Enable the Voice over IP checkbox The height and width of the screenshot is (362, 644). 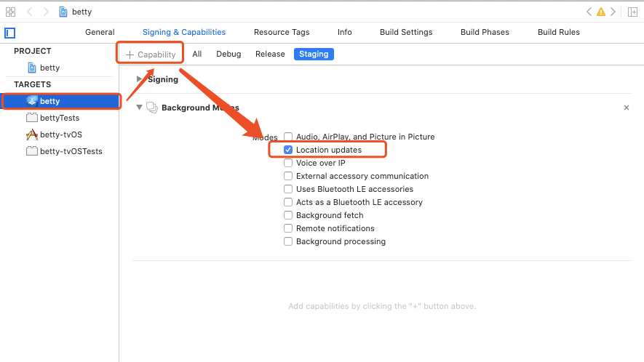pyautogui.click(x=288, y=163)
